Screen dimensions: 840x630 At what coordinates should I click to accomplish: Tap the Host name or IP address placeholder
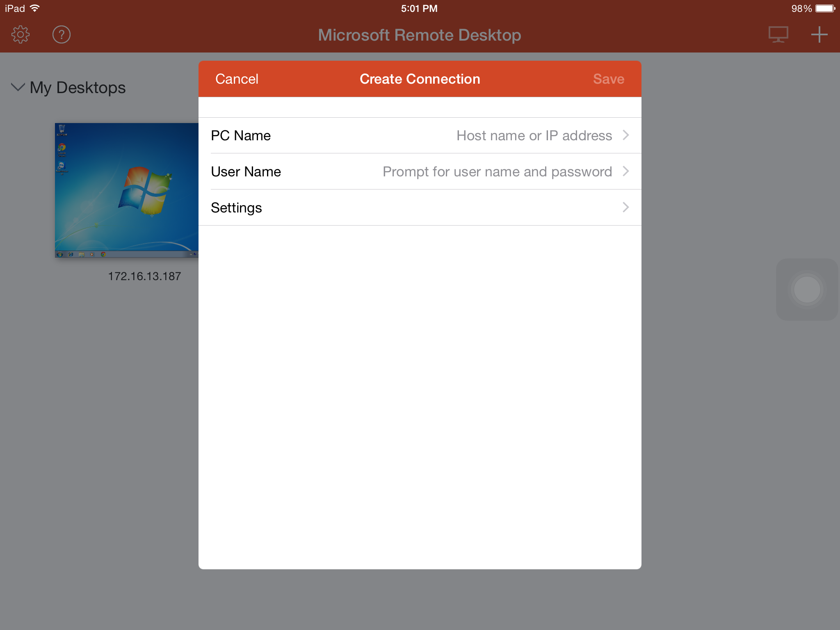pyautogui.click(x=534, y=136)
